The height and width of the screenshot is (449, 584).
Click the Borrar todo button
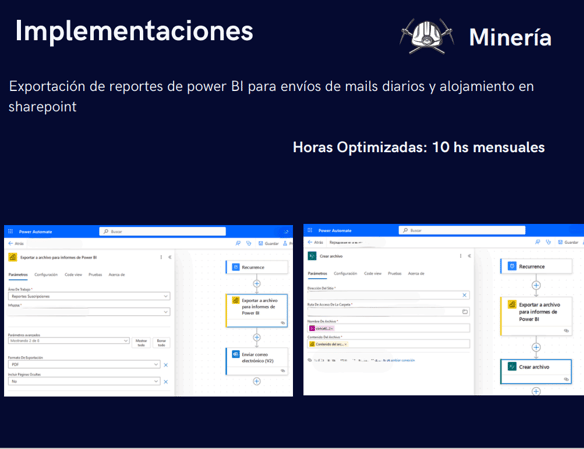coord(161,343)
